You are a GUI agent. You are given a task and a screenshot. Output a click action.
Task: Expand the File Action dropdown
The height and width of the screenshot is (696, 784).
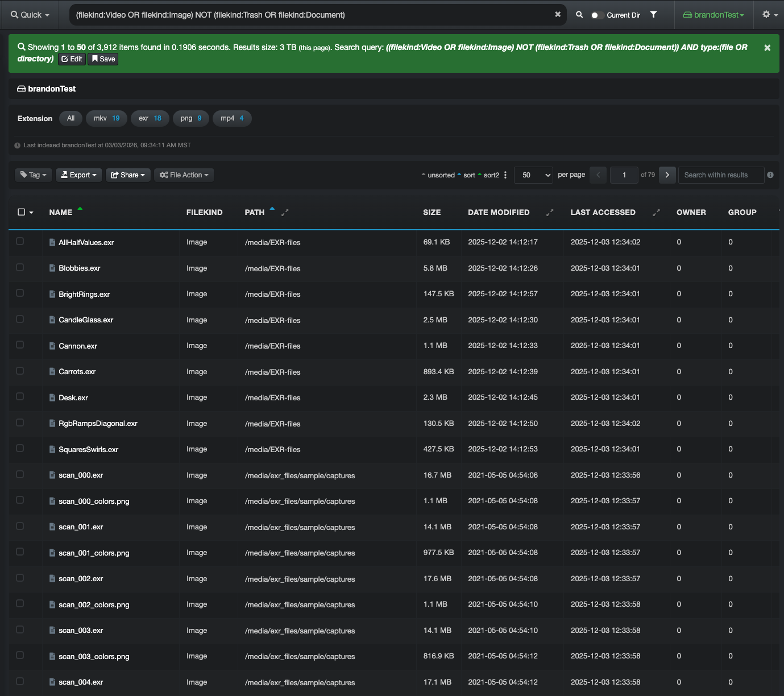click(x=184, y=175)
